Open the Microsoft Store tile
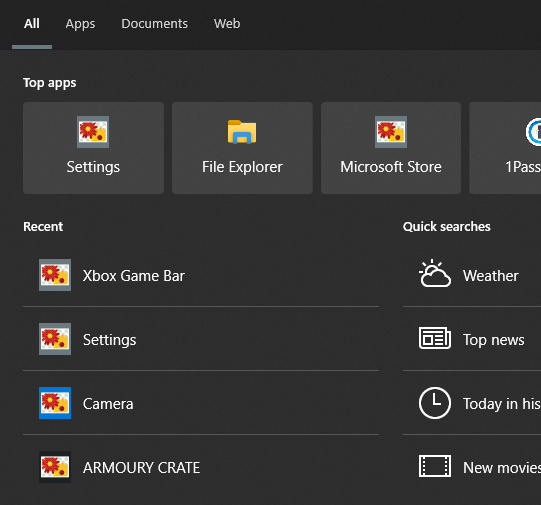 click(x=391, y=148)
